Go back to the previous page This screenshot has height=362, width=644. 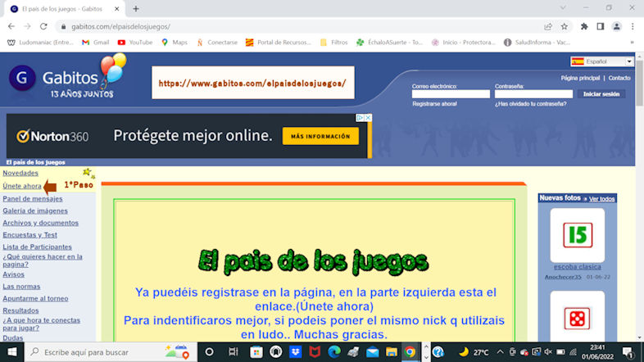coord(11,26)
